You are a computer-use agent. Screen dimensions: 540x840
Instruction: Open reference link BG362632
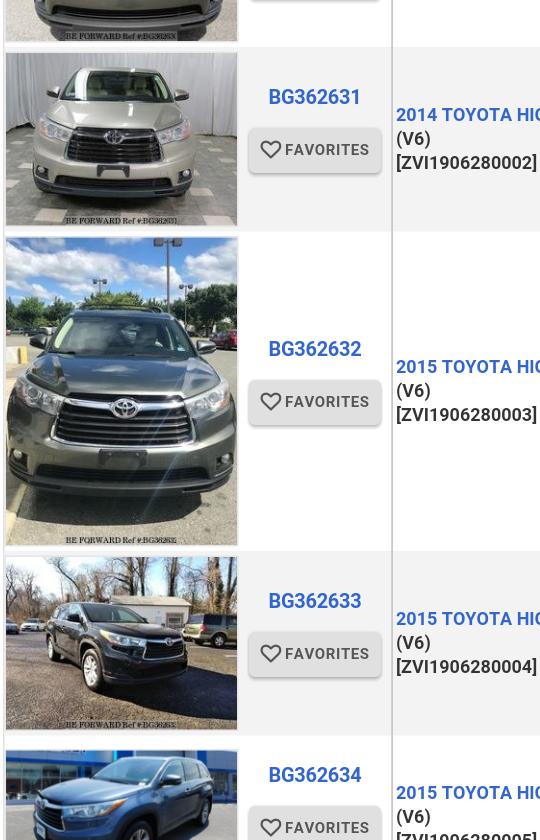pyautogui.click(x=314, y=349)
